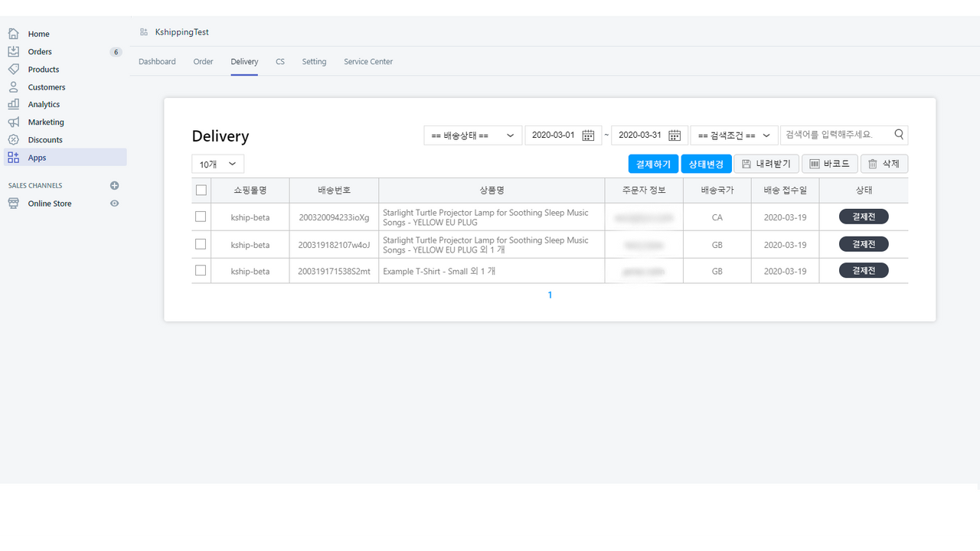
Task: Open calendar for end date 2020-03-31
Action: pyautogui.click(x=675, y=135)
